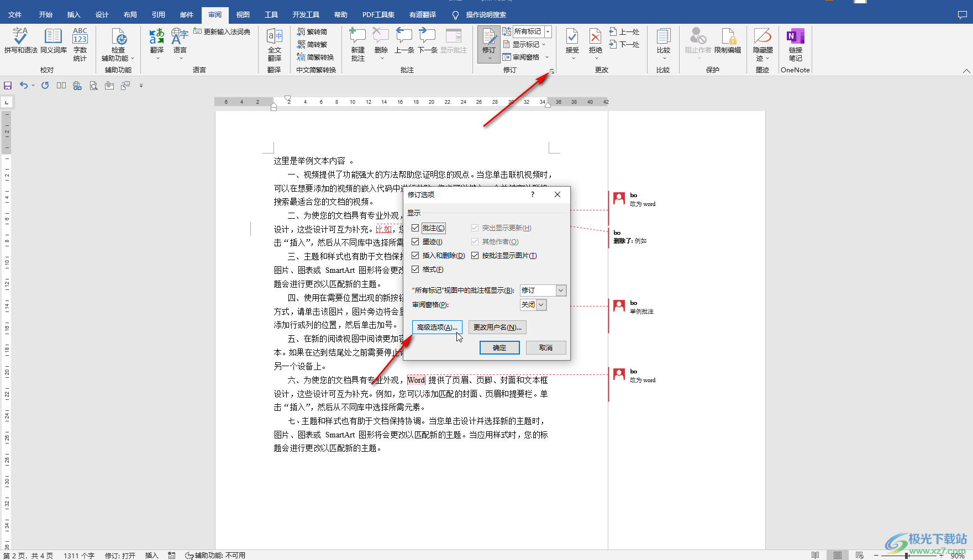Screen dimensions: 973x560
Task: Expand the Delete comment (删除) dropdown
Action: [381, 58]
